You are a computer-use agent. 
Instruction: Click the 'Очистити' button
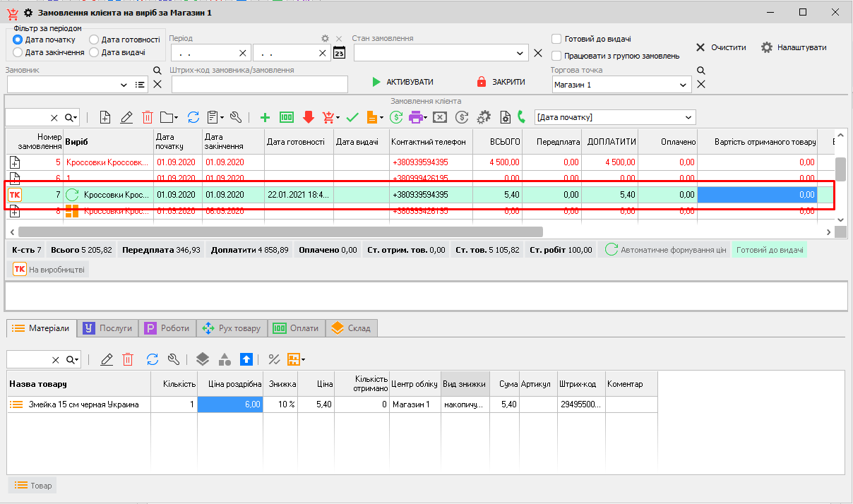pos(721,47)
